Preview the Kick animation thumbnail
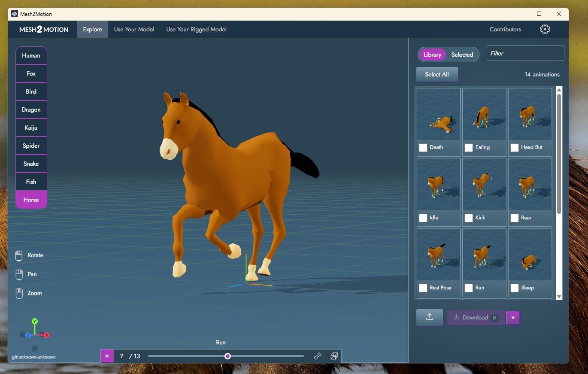This screenshot has height=374, width=588. [485, 185]
